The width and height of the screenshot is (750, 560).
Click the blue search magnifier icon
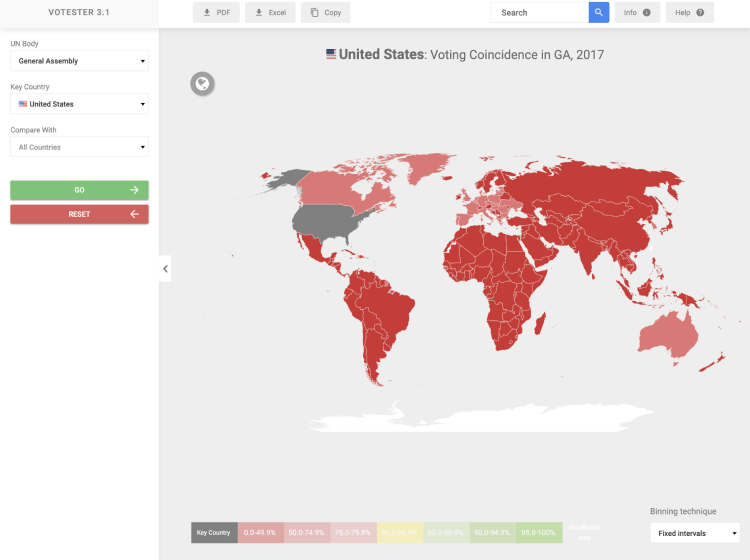pyautogui.click(x=598, y=13)
